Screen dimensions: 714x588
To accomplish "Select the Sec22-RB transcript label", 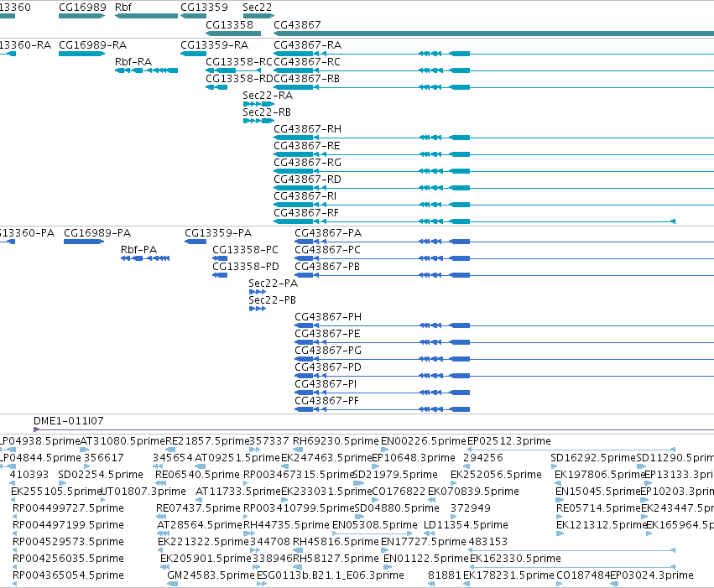I will [267, 112].
